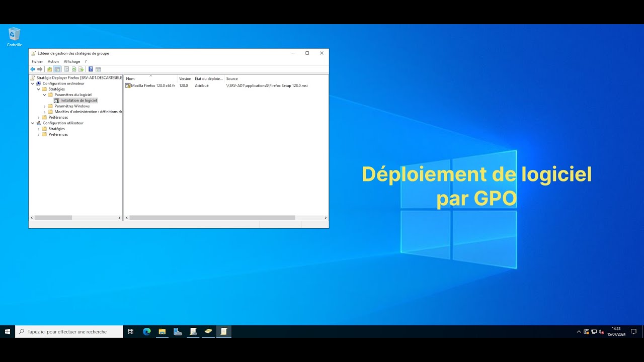
Task: Open the Corbeille recycle bin on desktop
Action: tap(14, 37)
